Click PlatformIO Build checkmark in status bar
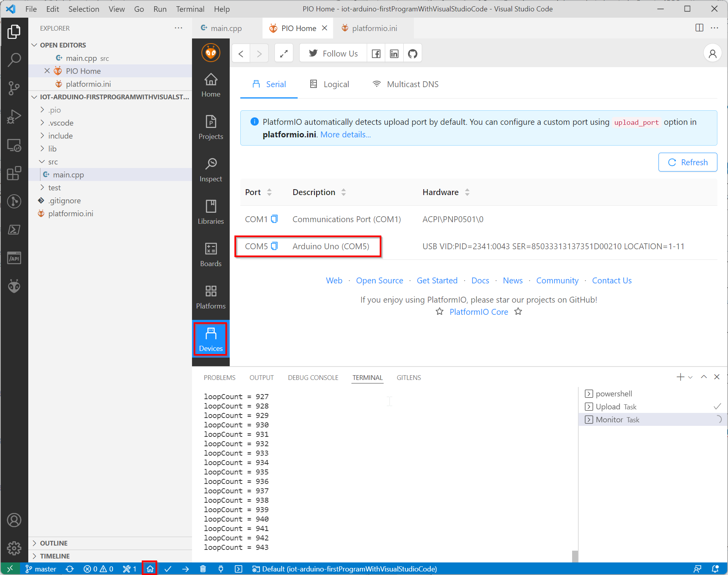The image size is (728, 575). pos(168,569)
